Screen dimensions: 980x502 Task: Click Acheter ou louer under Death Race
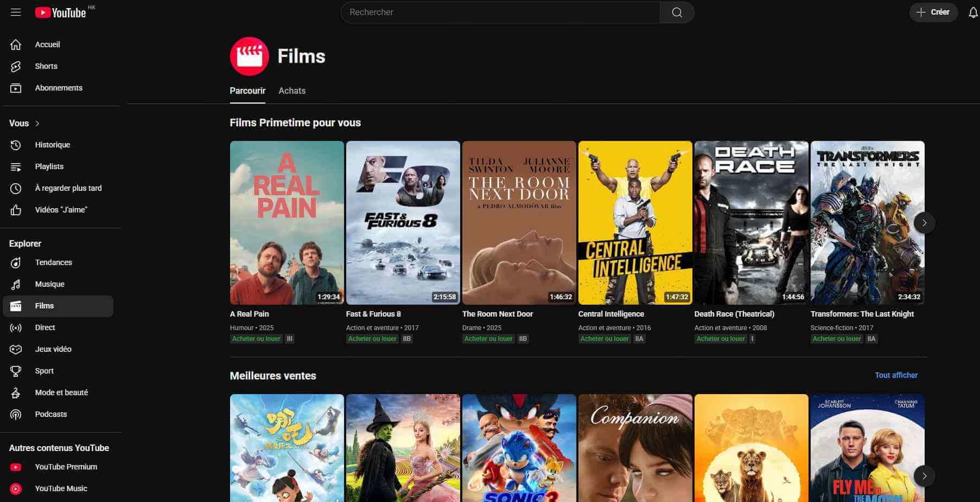721,339
